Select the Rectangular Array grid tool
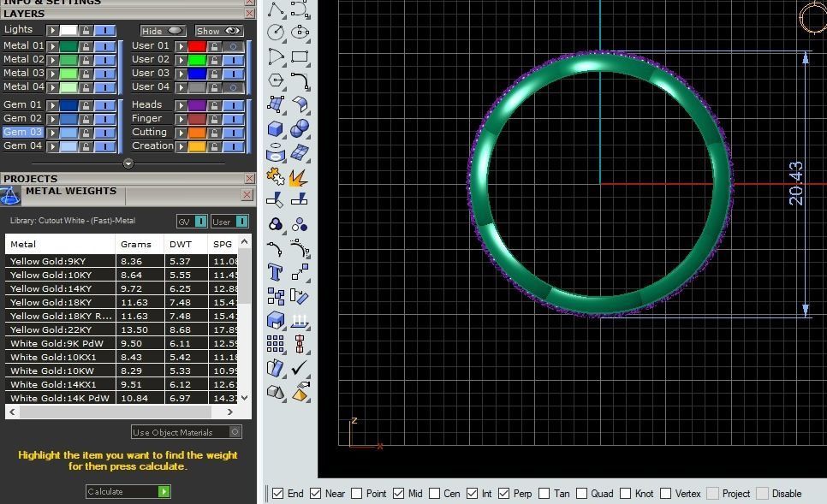Image resolution: width=827 pixels, height=504 pixels. click(276, 344)
